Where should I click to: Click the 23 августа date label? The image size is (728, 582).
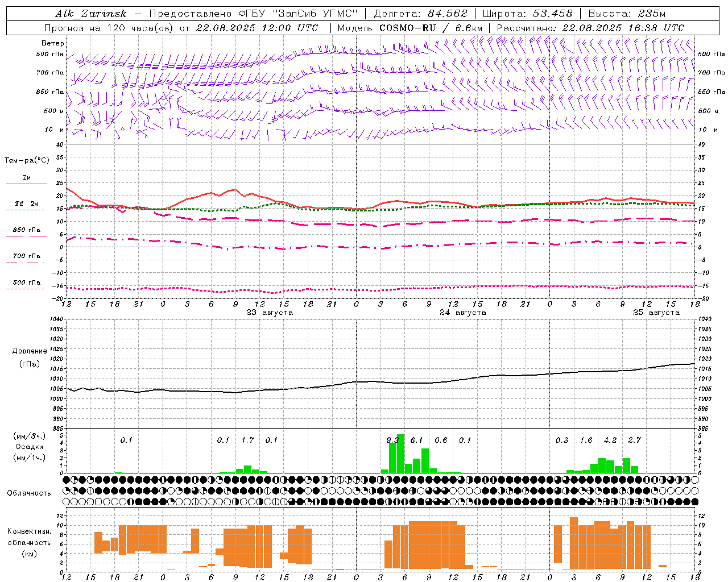(270, 313)
